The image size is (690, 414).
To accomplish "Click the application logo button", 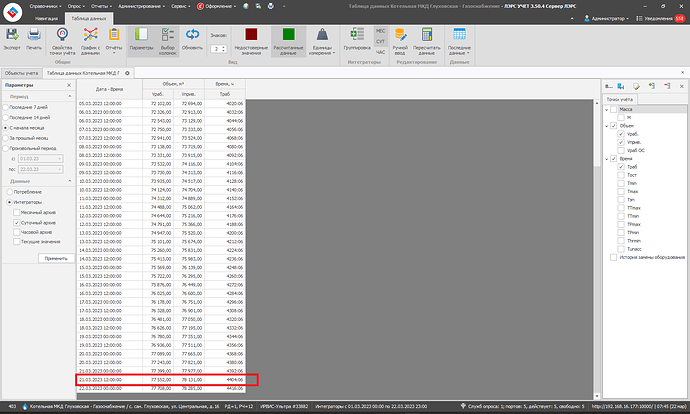I will [12, 12].
